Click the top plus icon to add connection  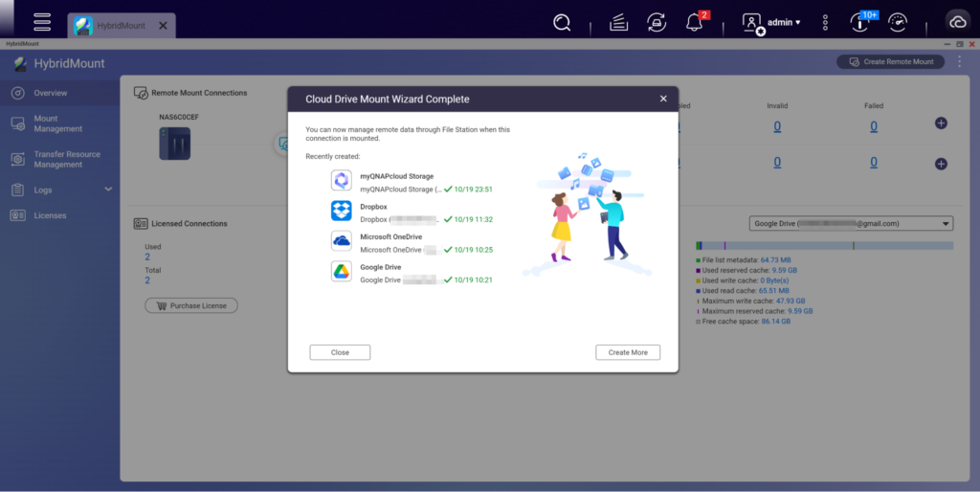click(941, 123)
